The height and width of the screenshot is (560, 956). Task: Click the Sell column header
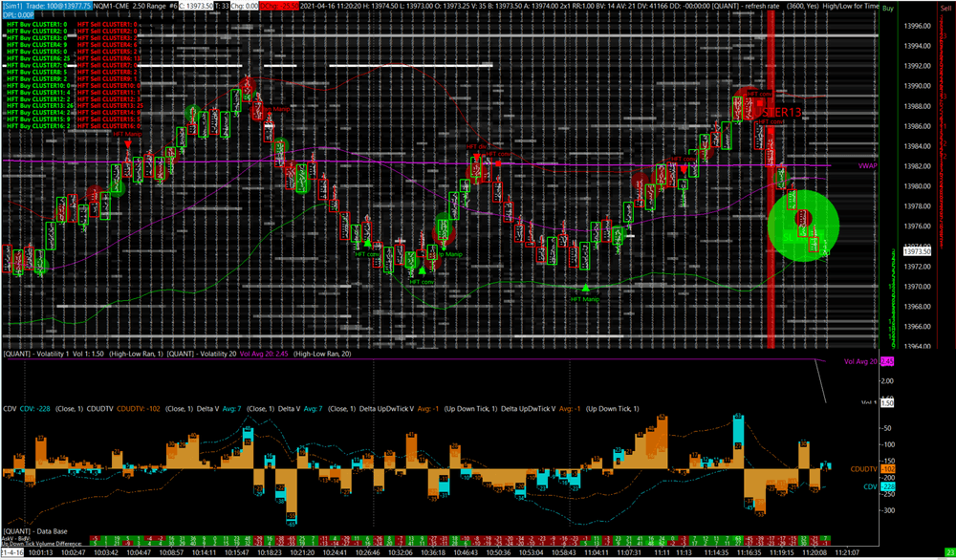coord(945,8)
